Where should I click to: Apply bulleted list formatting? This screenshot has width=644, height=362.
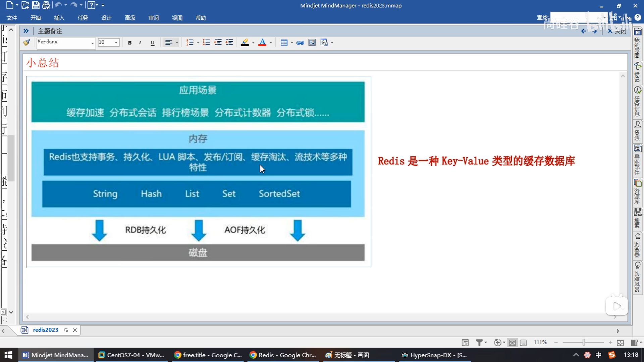pyautogui.click(x=206, y=43)
